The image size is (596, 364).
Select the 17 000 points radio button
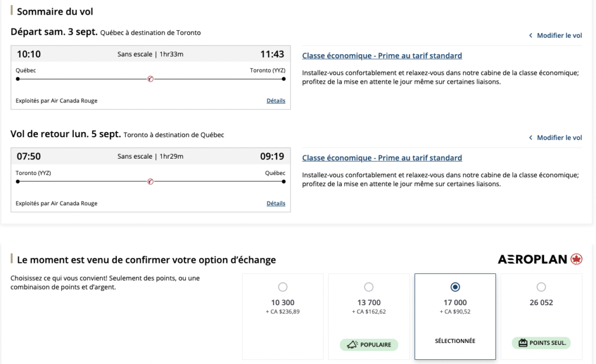click(455, 287)
